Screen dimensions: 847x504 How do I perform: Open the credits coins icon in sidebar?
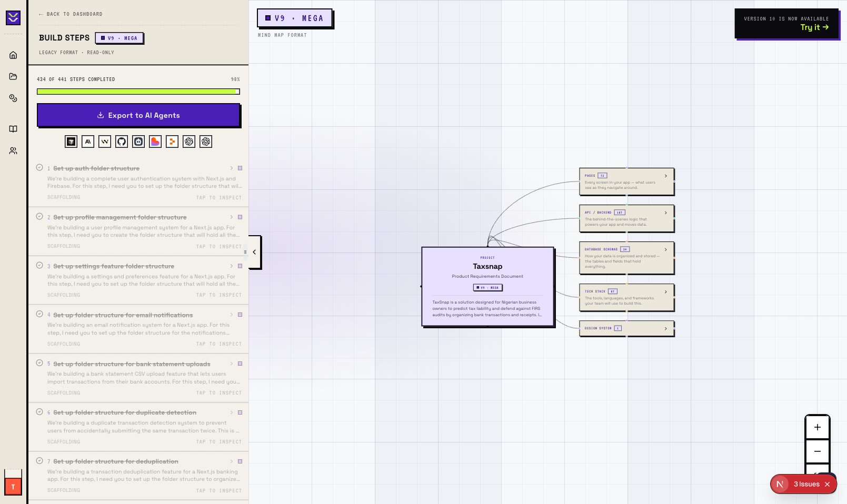[13, 98]
